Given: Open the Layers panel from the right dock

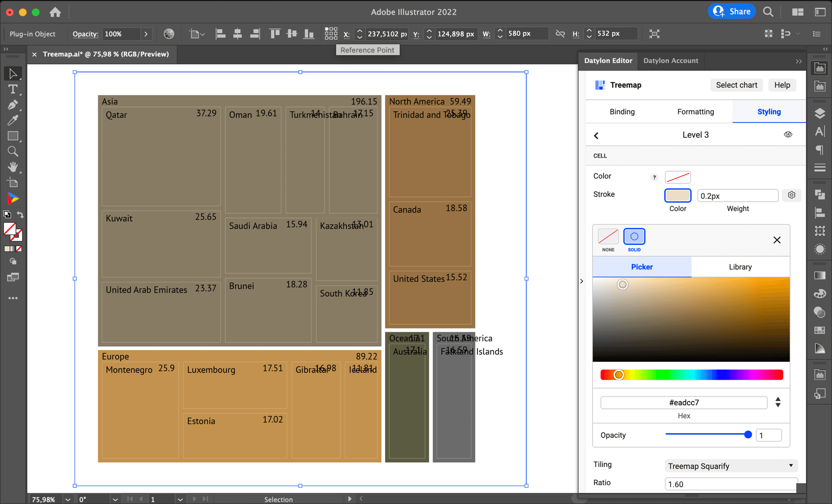Looking at the screenshot, I should point(820,113).
